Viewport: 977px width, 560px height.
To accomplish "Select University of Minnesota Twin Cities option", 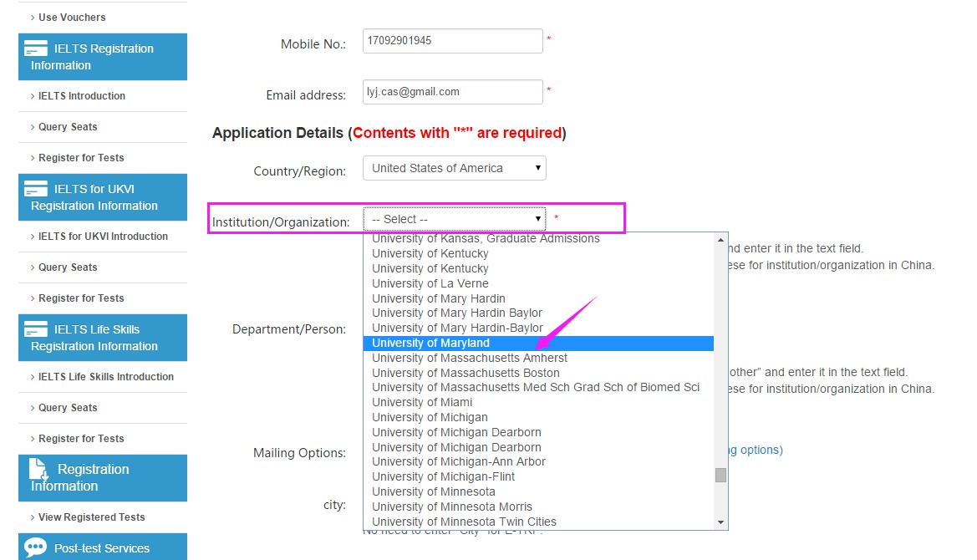I will click(x=538, y=522).
